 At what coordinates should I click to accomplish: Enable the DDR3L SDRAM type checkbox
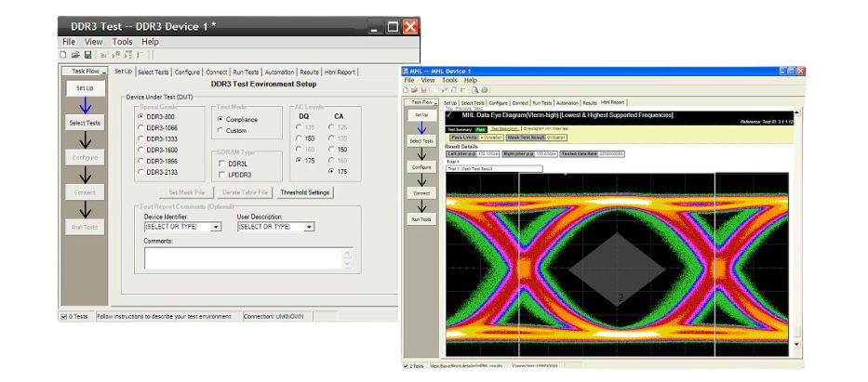coord(220,163)
